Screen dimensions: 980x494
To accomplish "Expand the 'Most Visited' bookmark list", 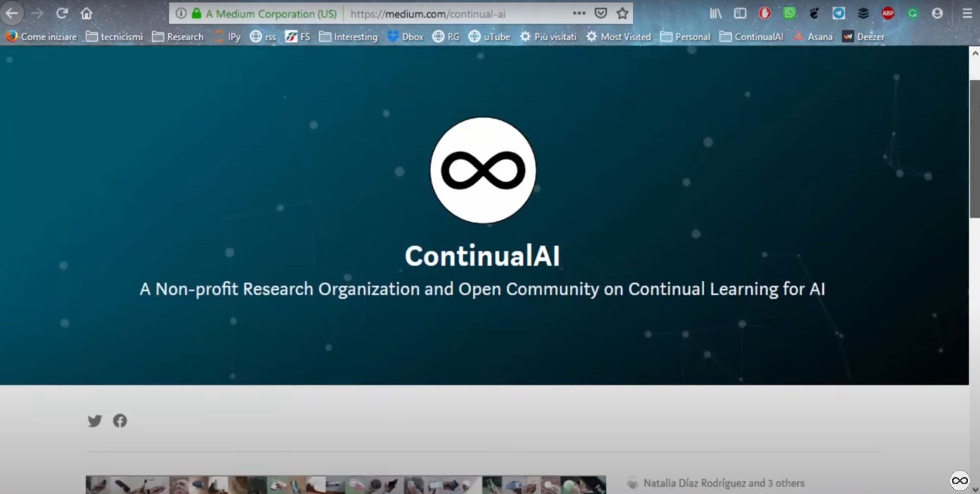I will click(619, 36).
